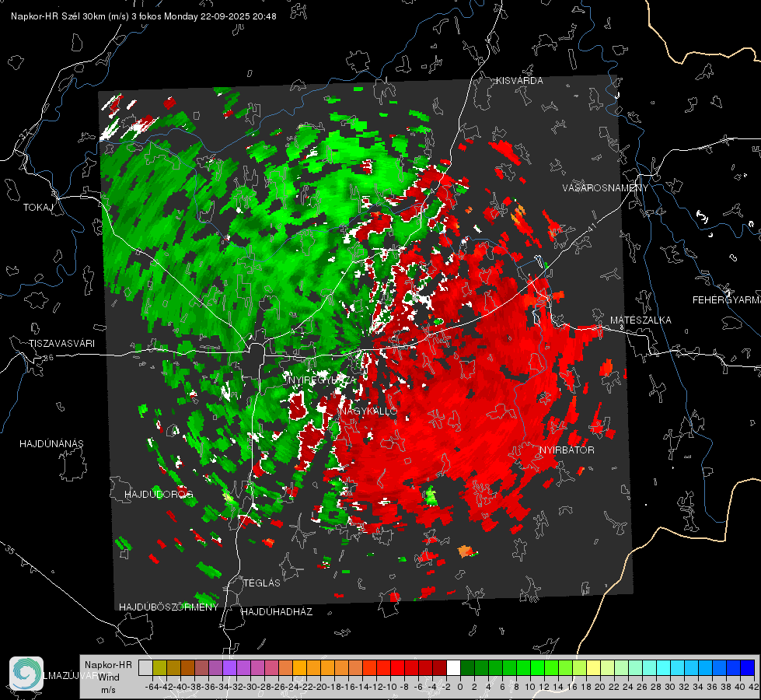Click the TISZAVASVARI city label
This screenshot has height=700, width=761.
point(61,344)
